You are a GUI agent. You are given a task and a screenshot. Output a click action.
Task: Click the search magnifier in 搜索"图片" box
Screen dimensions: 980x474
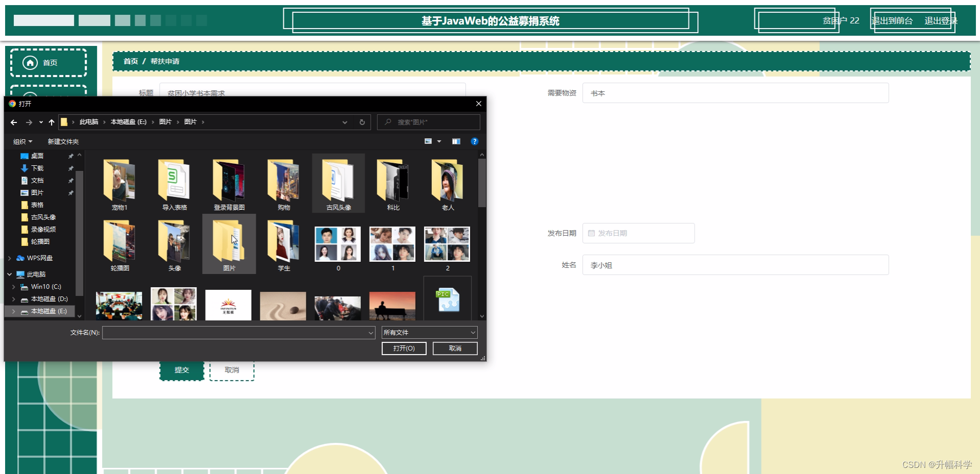[x=388, y=122]
